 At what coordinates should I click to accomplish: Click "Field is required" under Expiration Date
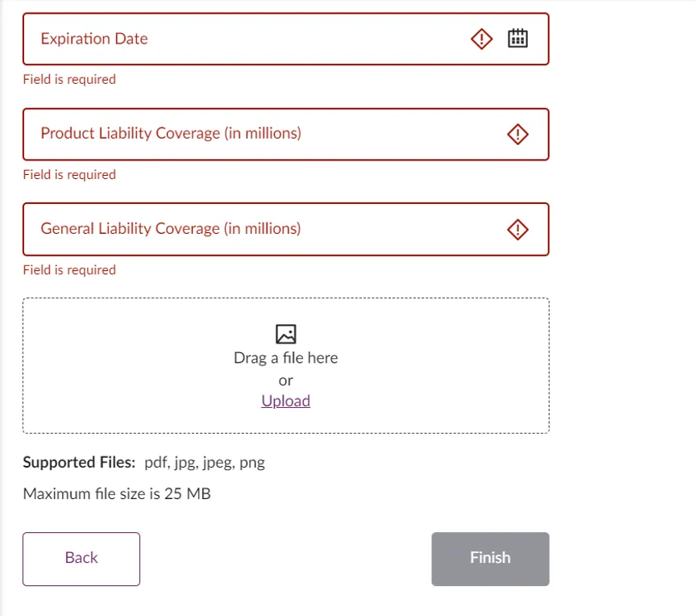click(x=69, y=79)
